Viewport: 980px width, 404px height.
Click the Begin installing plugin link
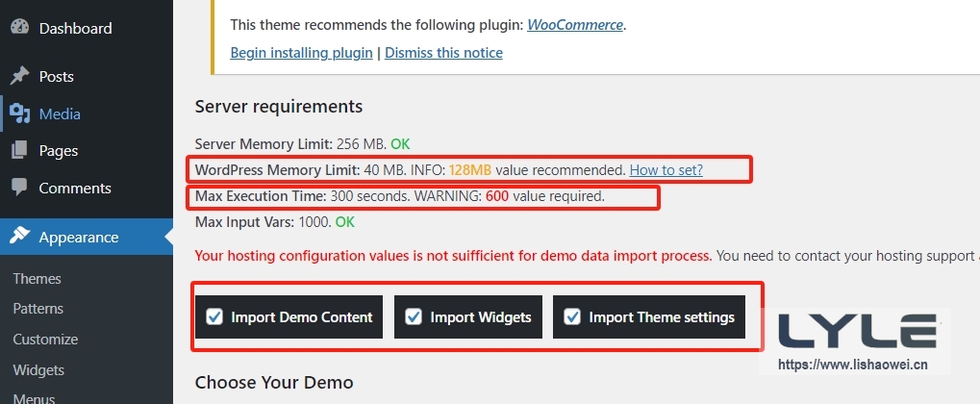[x=301, y=53]
